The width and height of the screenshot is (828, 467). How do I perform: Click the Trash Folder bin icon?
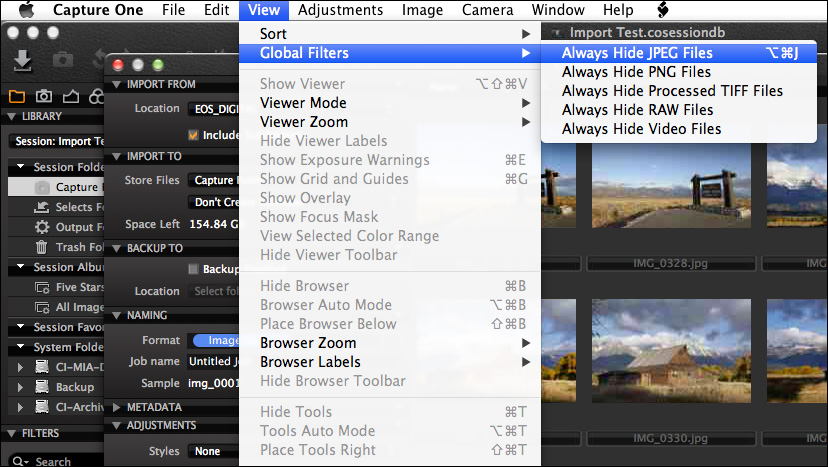41,247
